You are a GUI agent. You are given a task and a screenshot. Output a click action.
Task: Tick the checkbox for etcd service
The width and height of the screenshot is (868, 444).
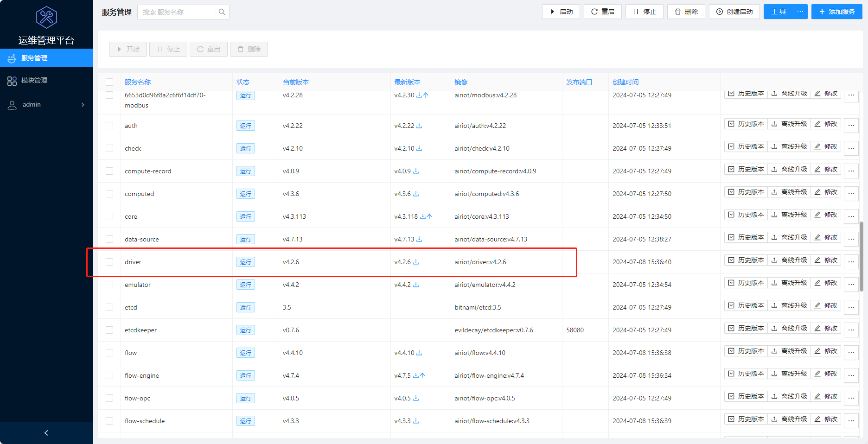click(109, 307)
